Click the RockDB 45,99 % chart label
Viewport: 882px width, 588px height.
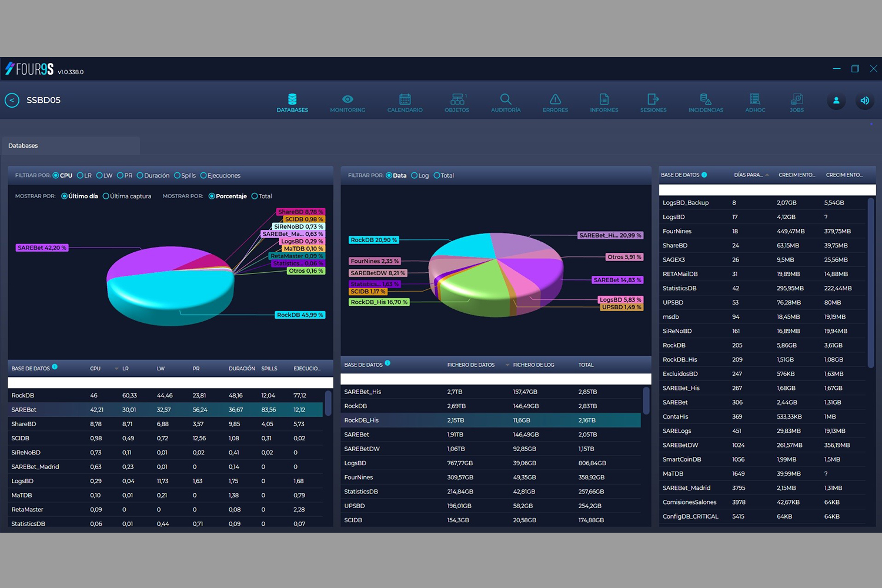pyautogui.click(x=300, y=315)
